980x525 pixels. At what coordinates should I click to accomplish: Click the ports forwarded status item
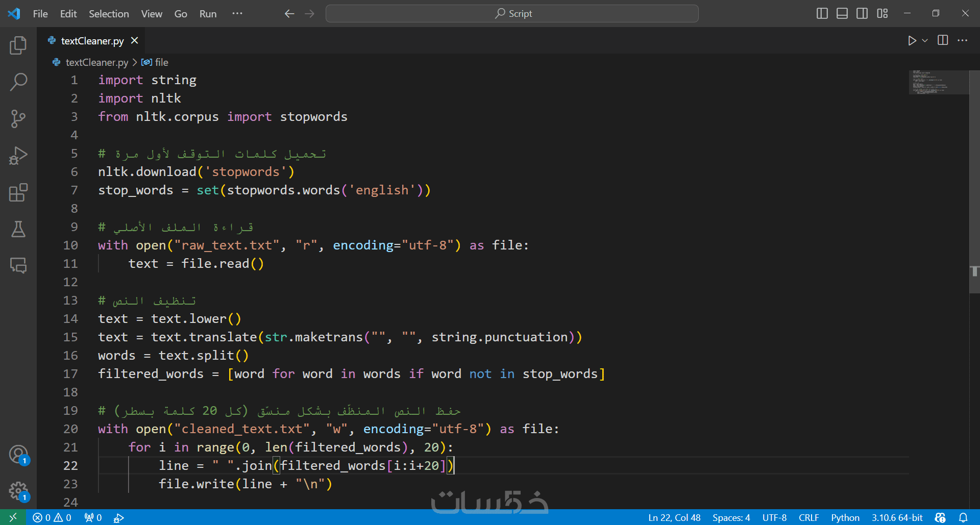93,517
